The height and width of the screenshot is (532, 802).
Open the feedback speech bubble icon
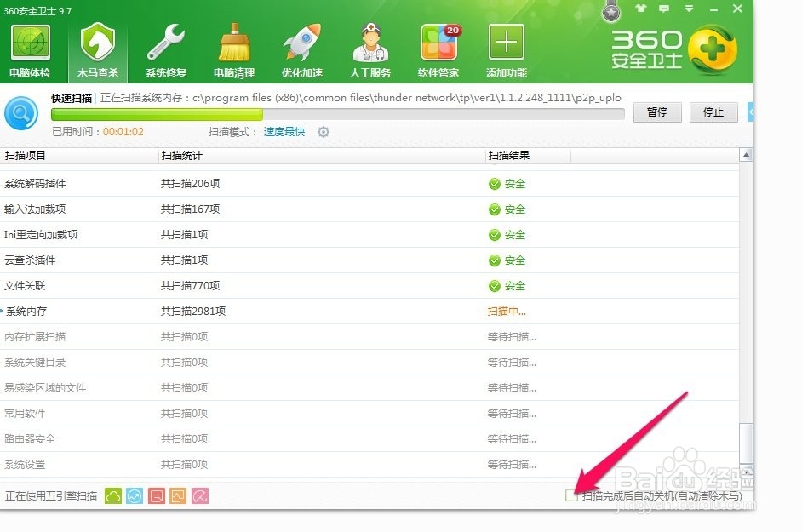tap(664, 9)
